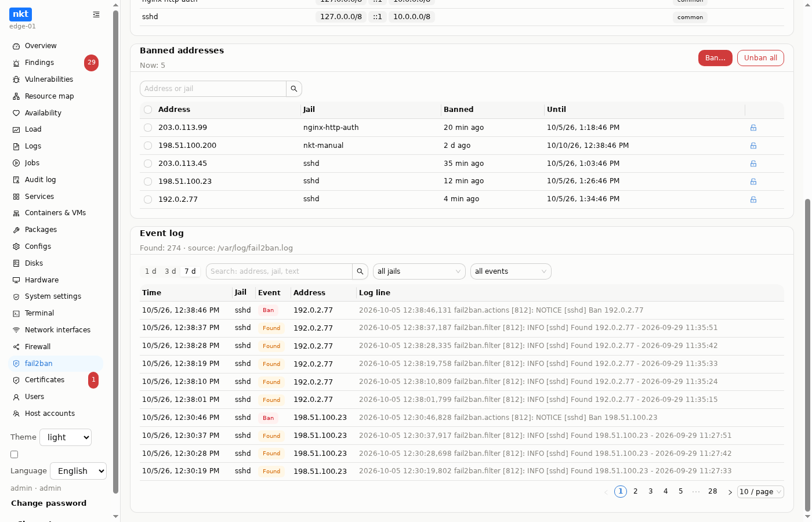Select all banned addresses with header checkbox
This screenshot has height=522, width=812.
(148, 110)
